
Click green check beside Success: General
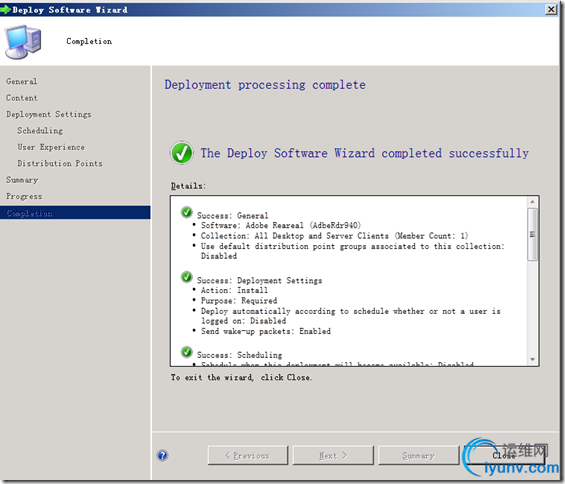[x=187, y=212]
